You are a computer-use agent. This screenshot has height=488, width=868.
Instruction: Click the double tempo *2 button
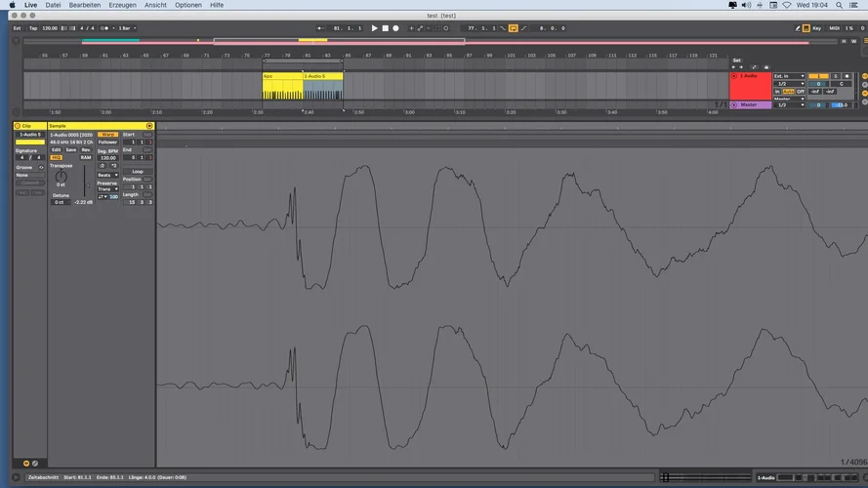[x=113, y=166]
